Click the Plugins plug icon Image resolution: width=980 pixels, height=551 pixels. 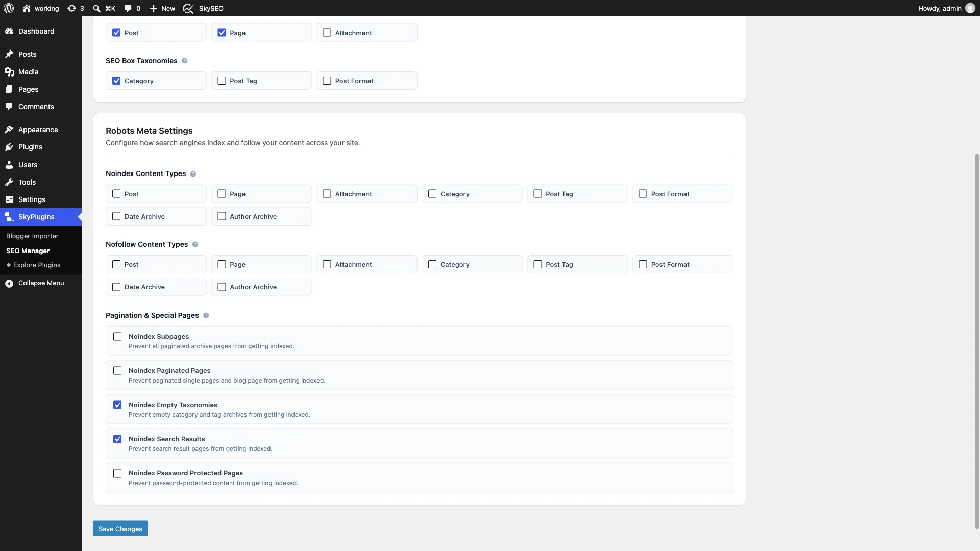(9, 147)
